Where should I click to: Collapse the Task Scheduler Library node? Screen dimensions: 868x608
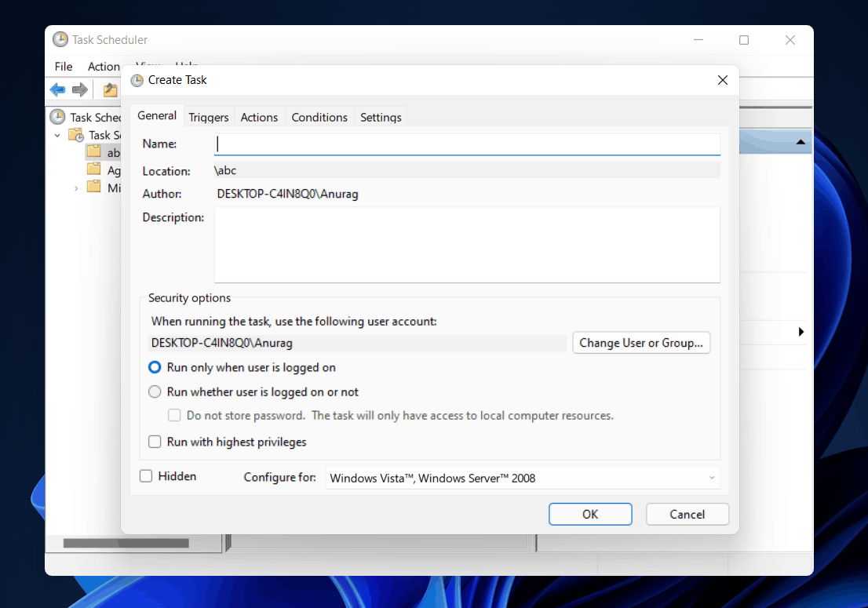click(56, 135)
